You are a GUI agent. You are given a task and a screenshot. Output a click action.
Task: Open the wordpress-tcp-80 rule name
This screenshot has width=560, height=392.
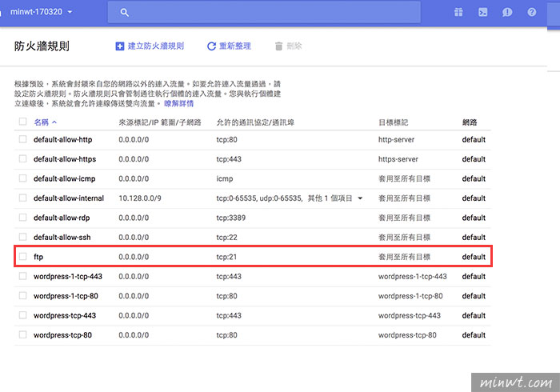point(62,335)
